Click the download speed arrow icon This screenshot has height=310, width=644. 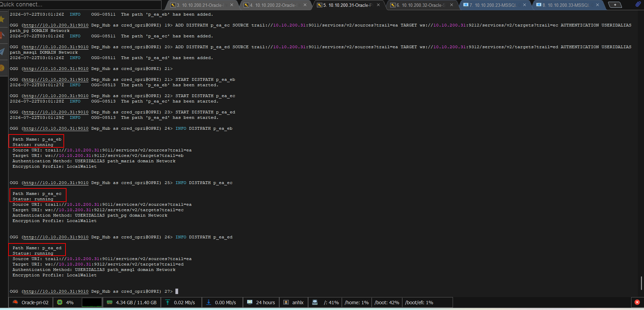pos(209,302)
